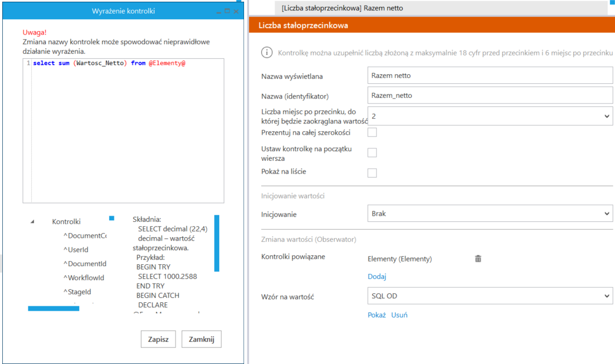Enable Ustaw kontrolkę na początku wiersza checkbox
The image size is (615, 364).
[372, 153]
